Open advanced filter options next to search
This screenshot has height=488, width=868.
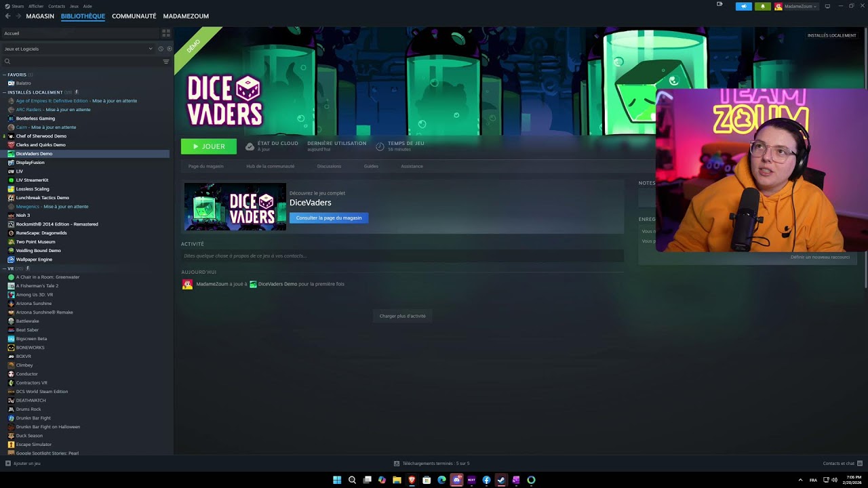pyautogui.click(x=165, y=62)
